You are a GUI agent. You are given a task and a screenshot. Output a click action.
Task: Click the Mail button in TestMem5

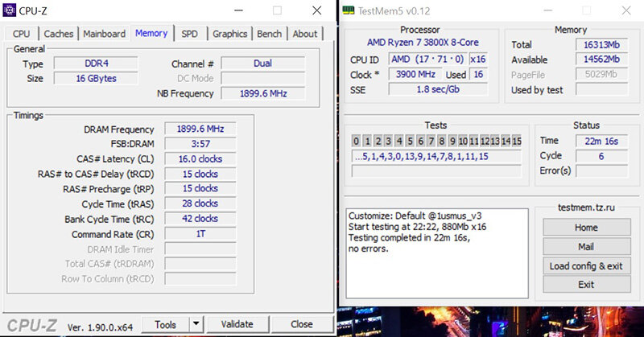(x=587, y=247)
